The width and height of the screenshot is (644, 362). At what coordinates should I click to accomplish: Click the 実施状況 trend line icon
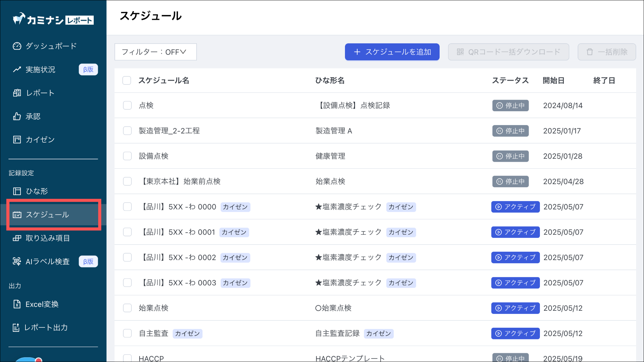pos(17,69)
